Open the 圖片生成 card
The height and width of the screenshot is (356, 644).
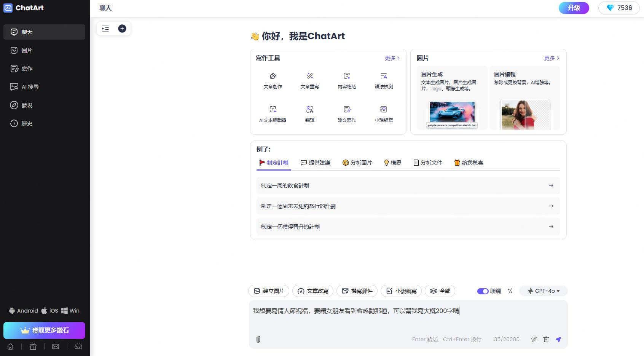(x=452, y=98)
